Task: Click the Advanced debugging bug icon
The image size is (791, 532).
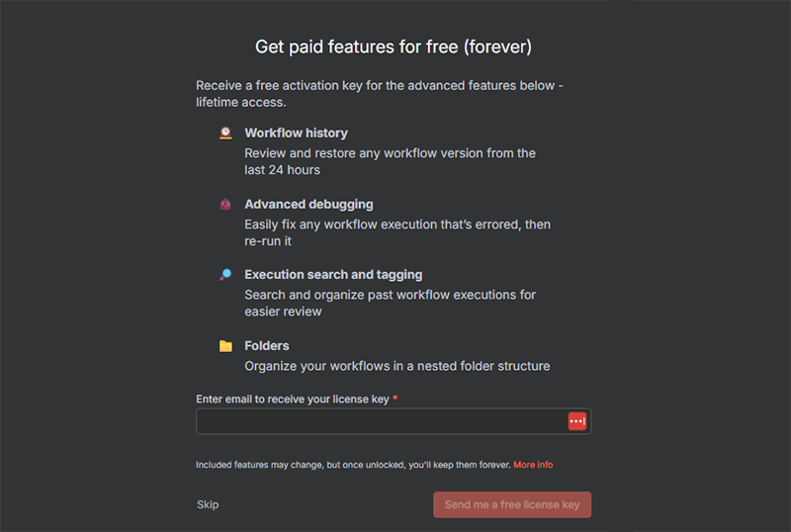Action: (x=225, y=204)
